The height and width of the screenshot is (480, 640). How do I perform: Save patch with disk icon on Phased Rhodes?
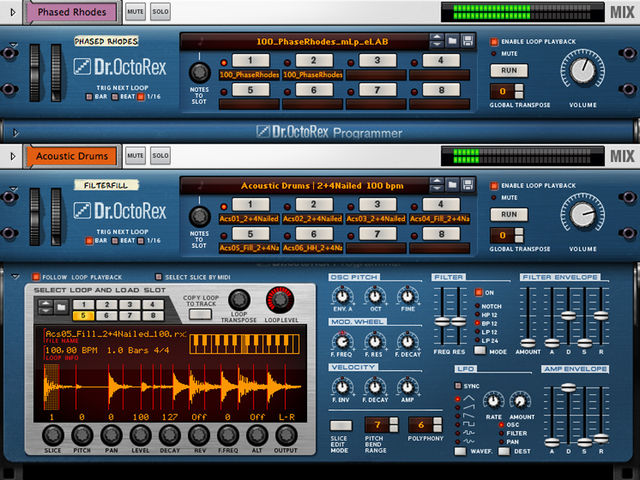click(468, 41)
